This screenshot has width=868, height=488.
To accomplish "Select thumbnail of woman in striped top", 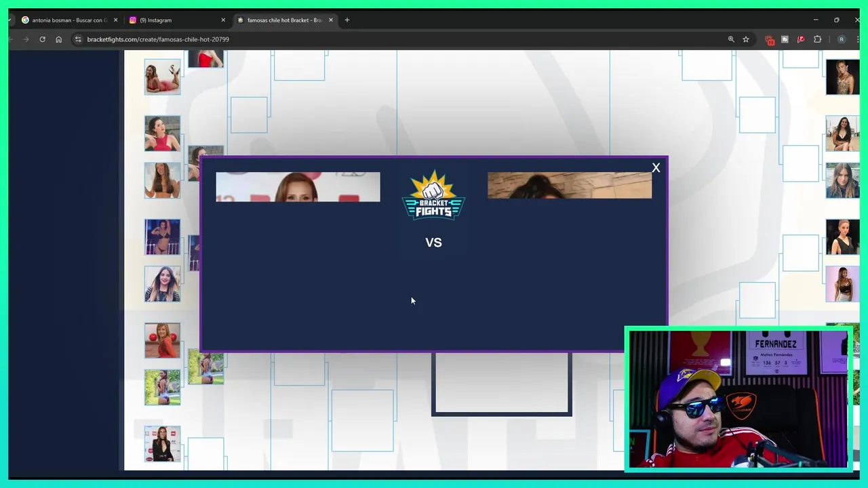I will [162, 283].
